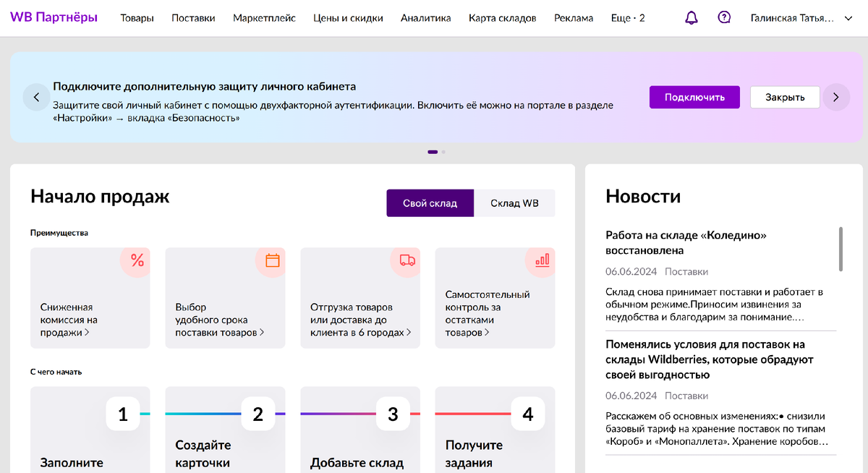868x473 pixels.
Task: Click the news panel scrollbar
Action: pyautogui.click(x=841, y=249)
